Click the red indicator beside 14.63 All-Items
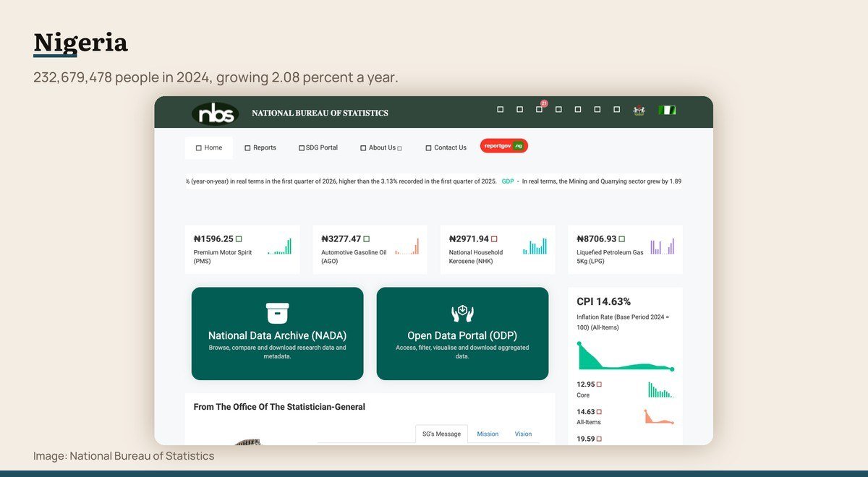Image resolution: width=868 pixels, height=477 pixels. 599,412
